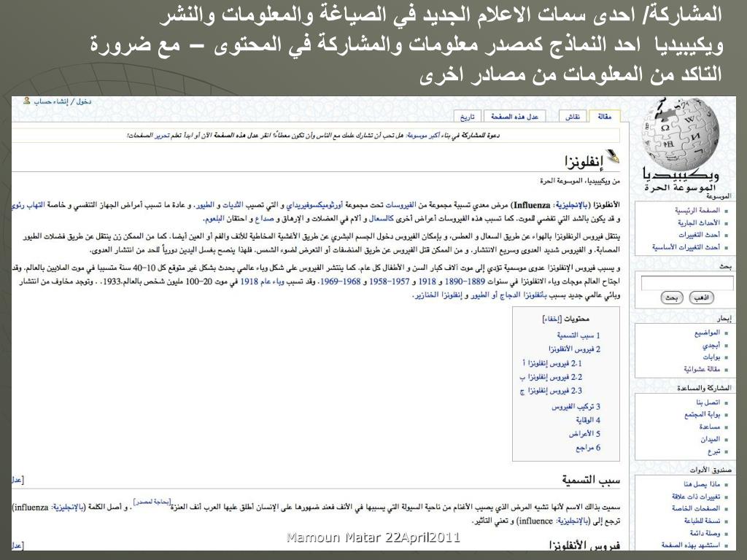Open the عدل هذه الصفحة tab
Screen dimensions: 747x560
(x=514, y=117)
